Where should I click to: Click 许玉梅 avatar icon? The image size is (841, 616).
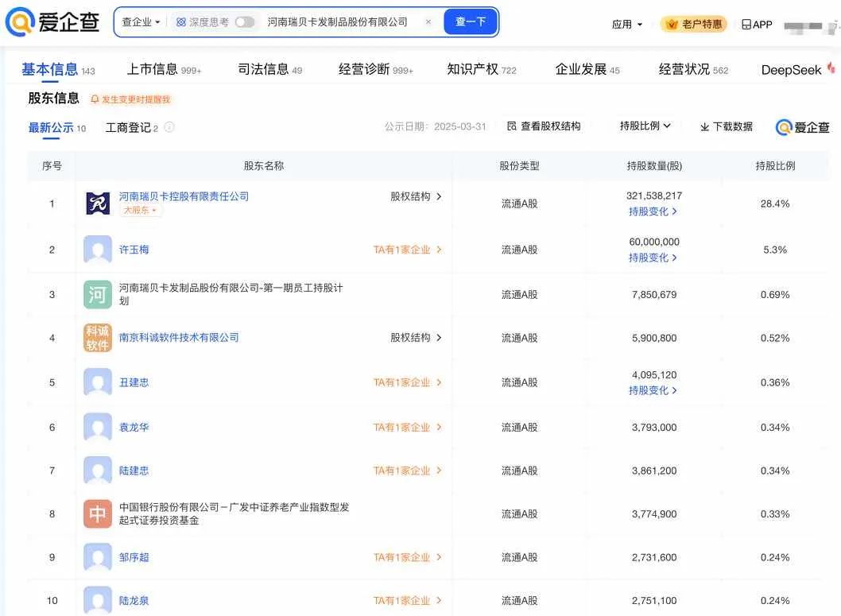click(98, 250)
